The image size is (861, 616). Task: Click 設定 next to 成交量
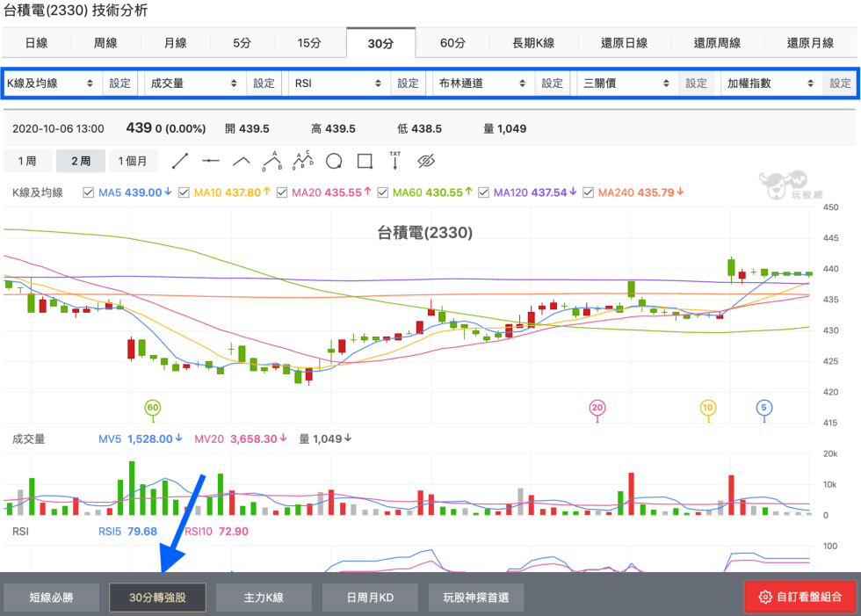(264, 83)
